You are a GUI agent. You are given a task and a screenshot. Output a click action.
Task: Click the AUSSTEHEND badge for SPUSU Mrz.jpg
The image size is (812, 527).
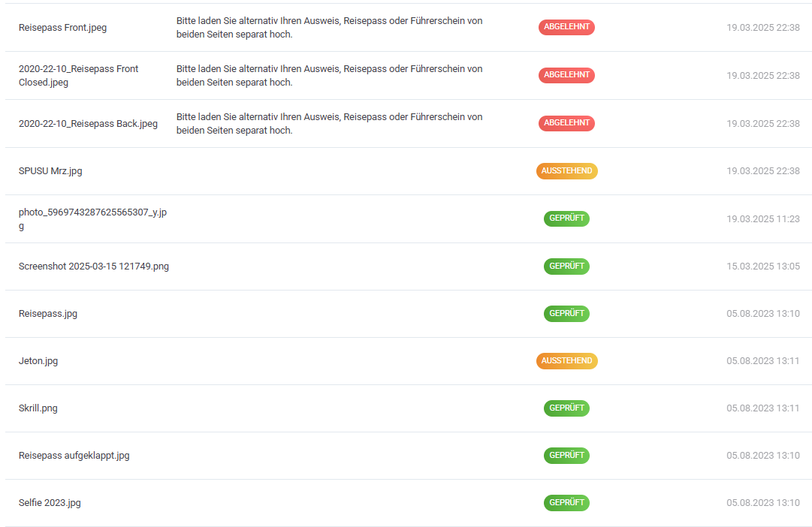[x=566, y=171]
